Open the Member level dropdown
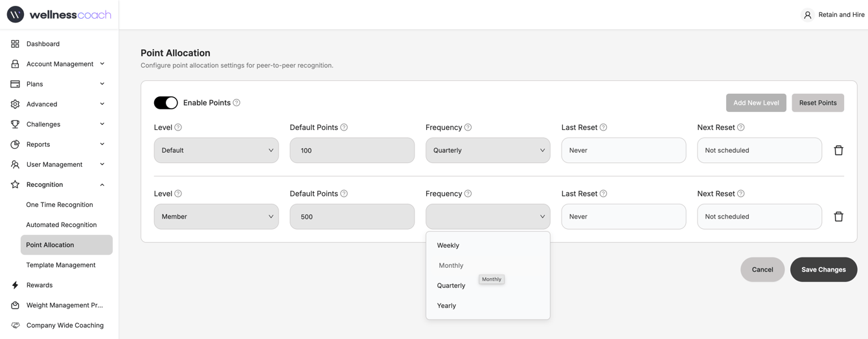The image size is (868, 339). pos(216,217)
